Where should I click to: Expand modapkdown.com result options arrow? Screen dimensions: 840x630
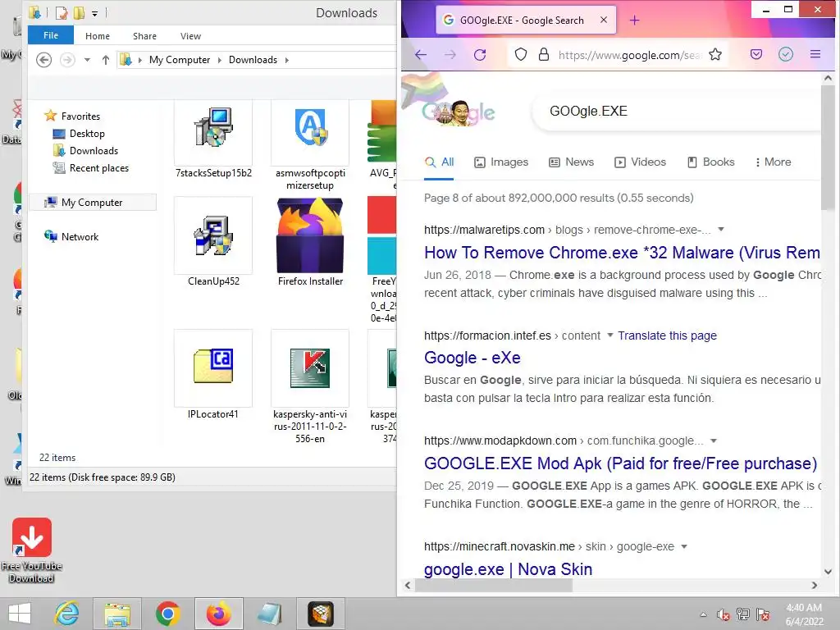[714, 441]
